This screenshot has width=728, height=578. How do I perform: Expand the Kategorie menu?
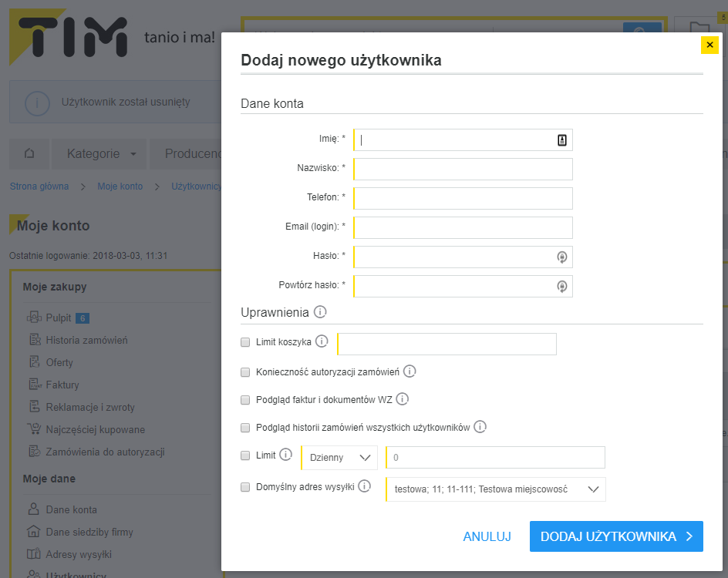[99, 153]
